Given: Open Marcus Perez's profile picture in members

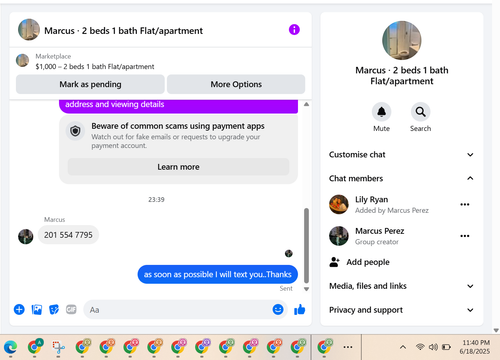Looking at the screenshot, I should (339, 236).
